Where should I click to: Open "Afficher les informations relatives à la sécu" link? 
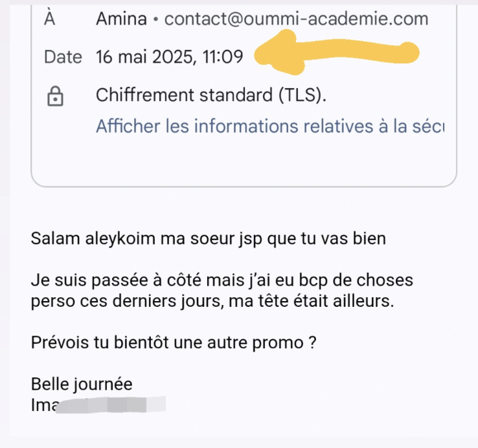point(270,126)
